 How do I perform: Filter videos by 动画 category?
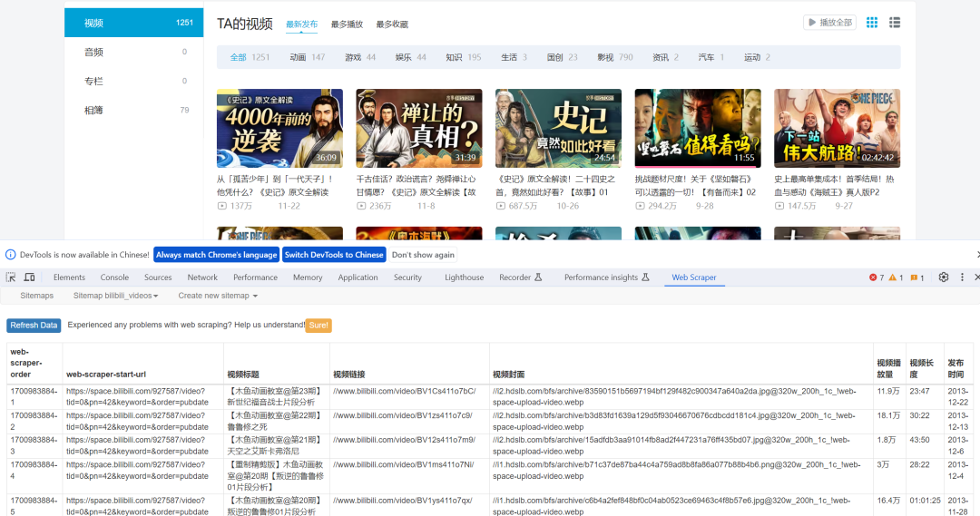point(307,57)
